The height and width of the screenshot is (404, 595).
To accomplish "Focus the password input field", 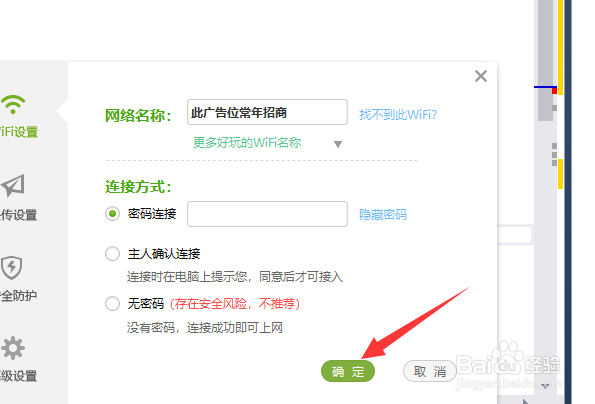I will pos(267,214).
